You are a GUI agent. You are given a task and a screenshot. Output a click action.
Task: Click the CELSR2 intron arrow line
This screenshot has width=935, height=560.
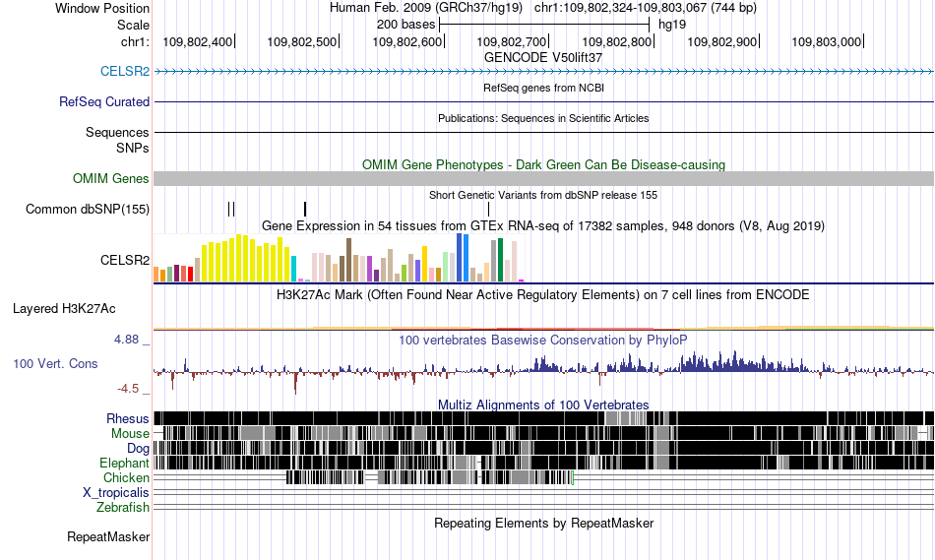(544, 72)
